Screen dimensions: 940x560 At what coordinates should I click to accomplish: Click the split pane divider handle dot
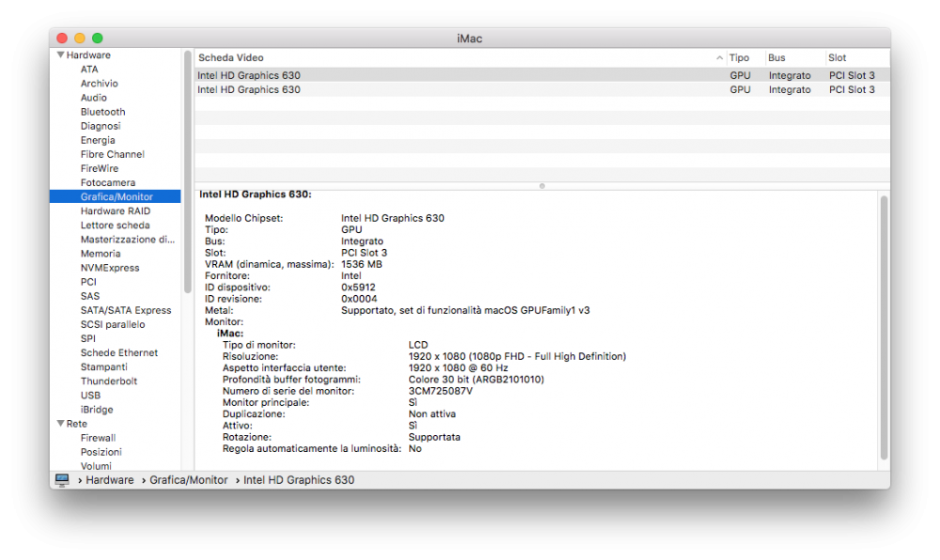click(x=542, y=186)
